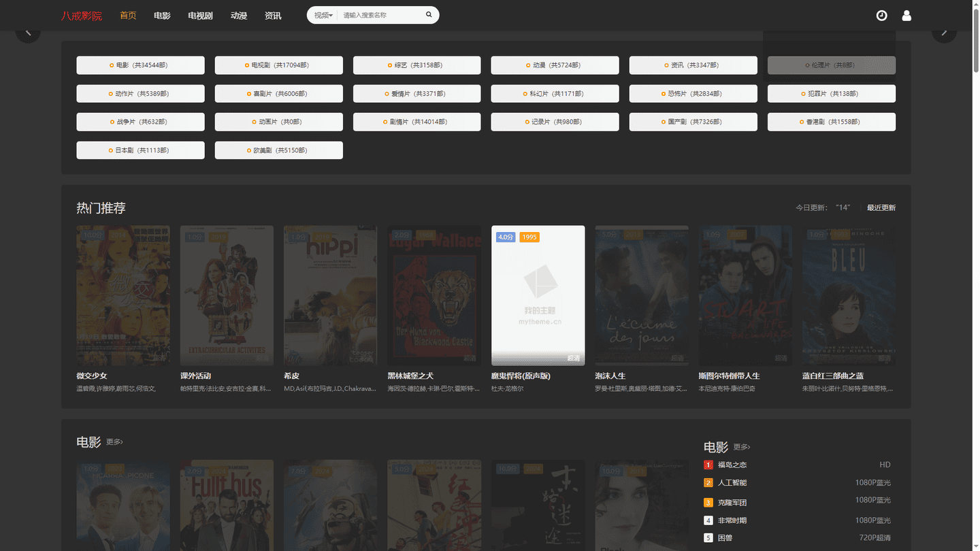Click the 课外活动 title link
The width and height of the screenshot is (980, 551).
click(x=195, y=375)
